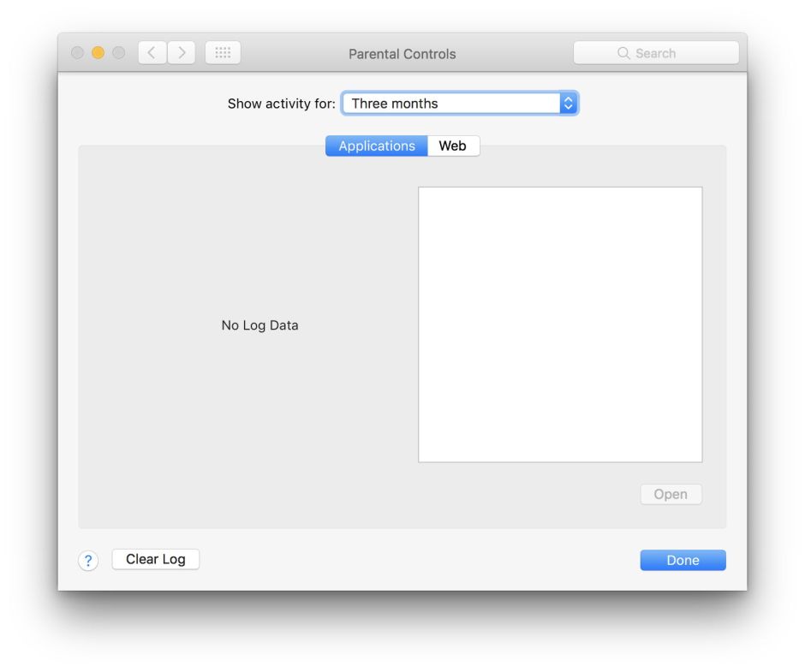
Task: Focus the Search text field
Action: coord(677,53)
